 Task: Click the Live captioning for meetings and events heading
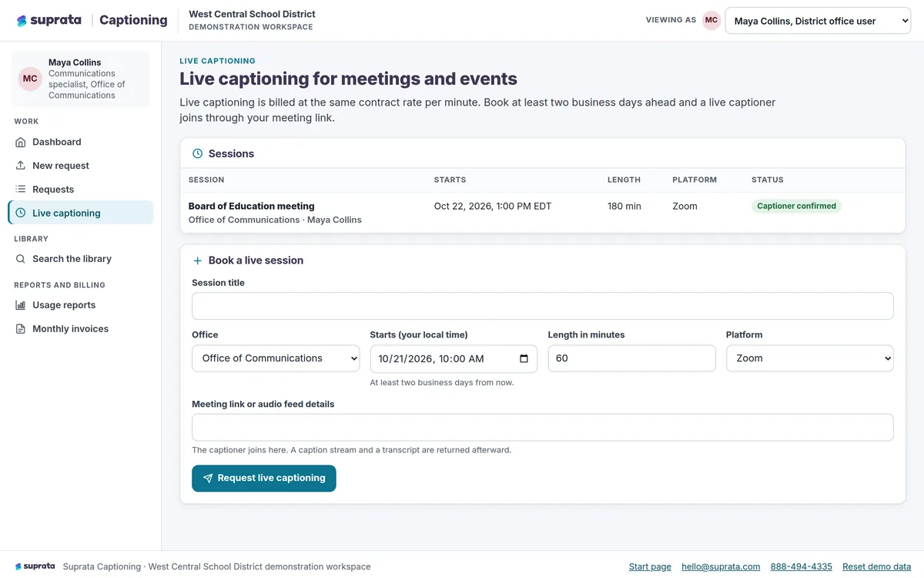click(349, 79)
